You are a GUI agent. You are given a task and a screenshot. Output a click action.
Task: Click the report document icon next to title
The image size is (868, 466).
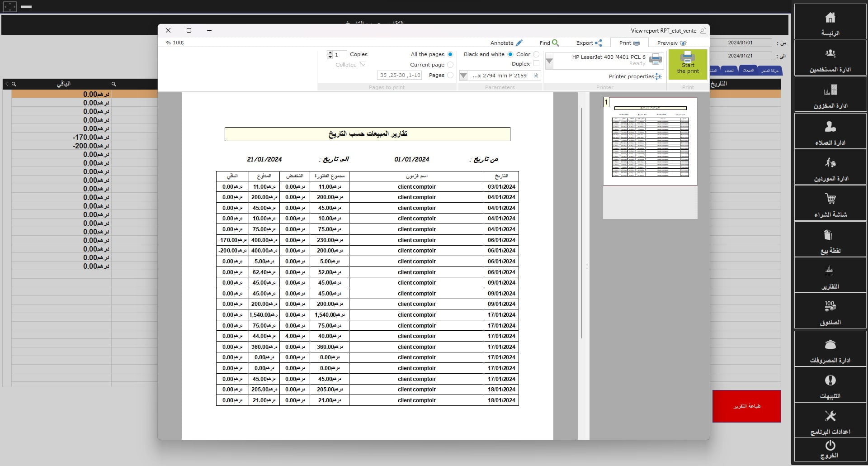tap(703, 30)
